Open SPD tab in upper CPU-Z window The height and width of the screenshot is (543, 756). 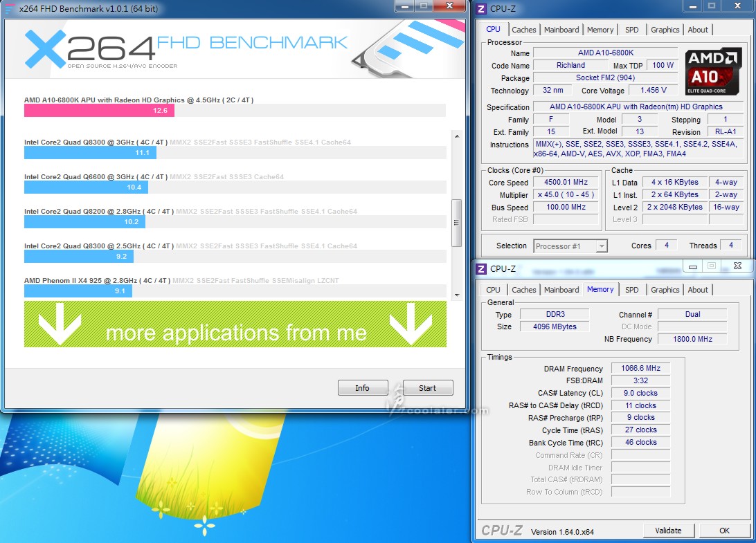click(x=631, y=30)
